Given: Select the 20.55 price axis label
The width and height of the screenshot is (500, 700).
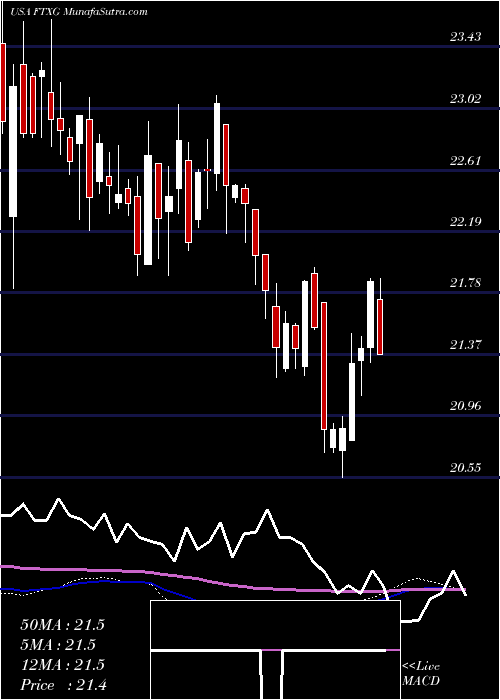Looking at the screenshot, I should point(466,468).
